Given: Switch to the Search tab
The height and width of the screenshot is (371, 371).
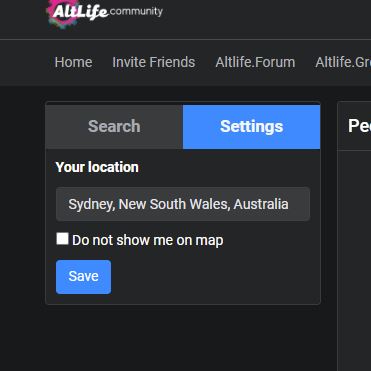Looking at the screenshot, I should 114,127.
